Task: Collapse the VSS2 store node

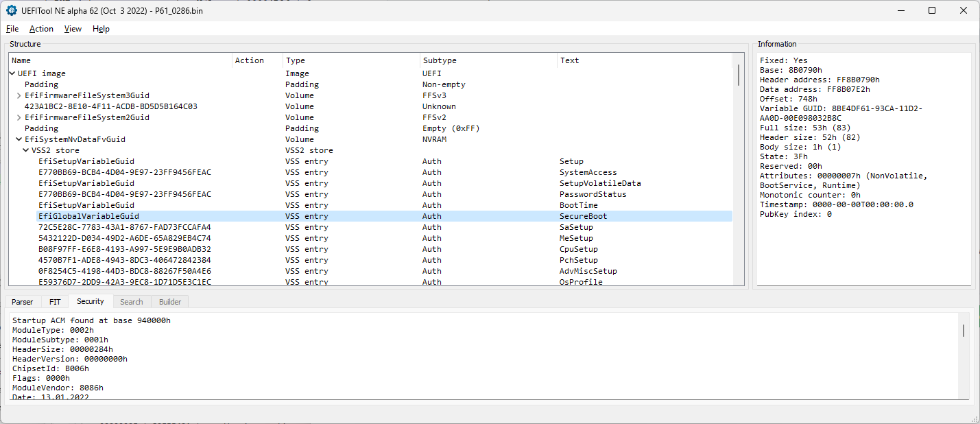Action: click(x=25, y=150)
